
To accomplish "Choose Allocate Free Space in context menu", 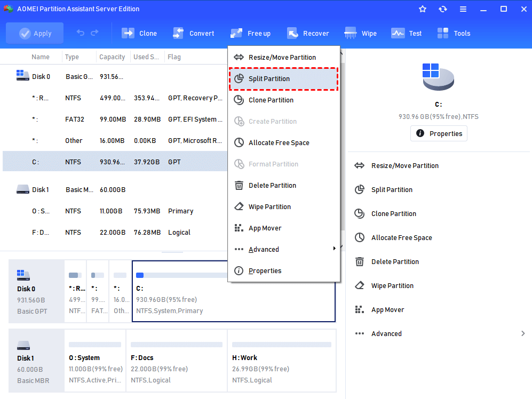I will [284, 143].
